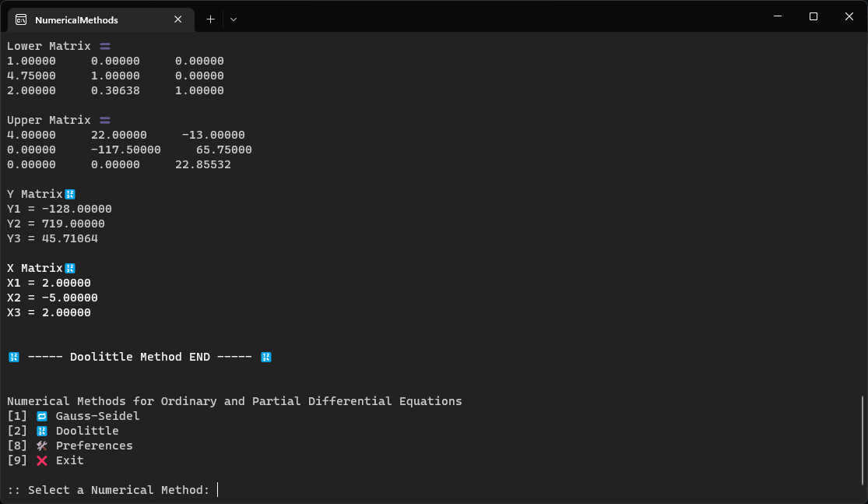The image size is (868, 504).
Task: Click the loop icon beside Gauss-Seidel
Action: [x=41, y=416]
